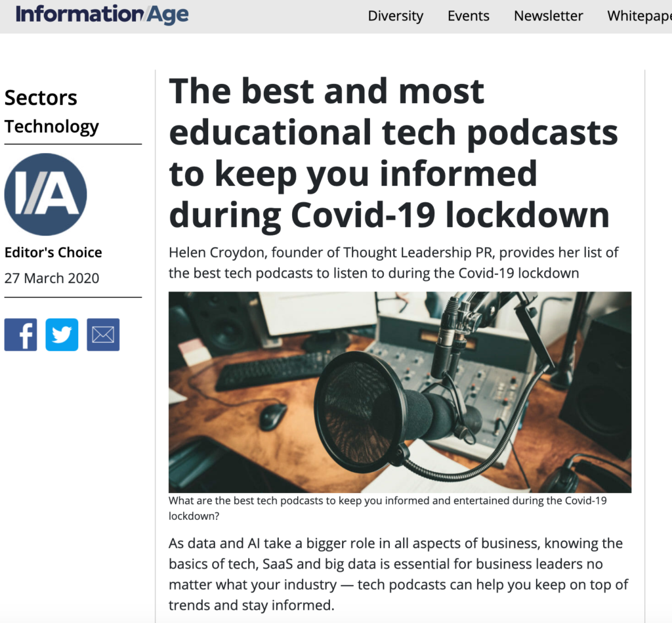Click the Sectors heading

coord(41,98)
